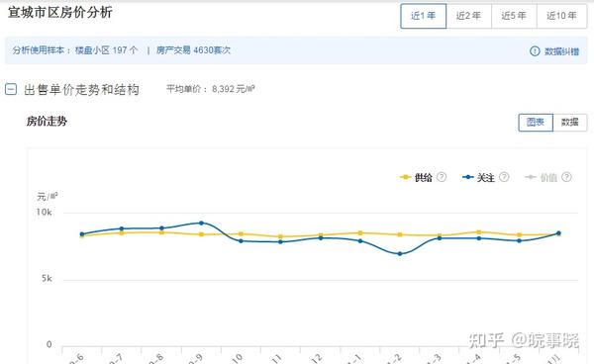Switch to the 近10年 time range

[561, 16]
